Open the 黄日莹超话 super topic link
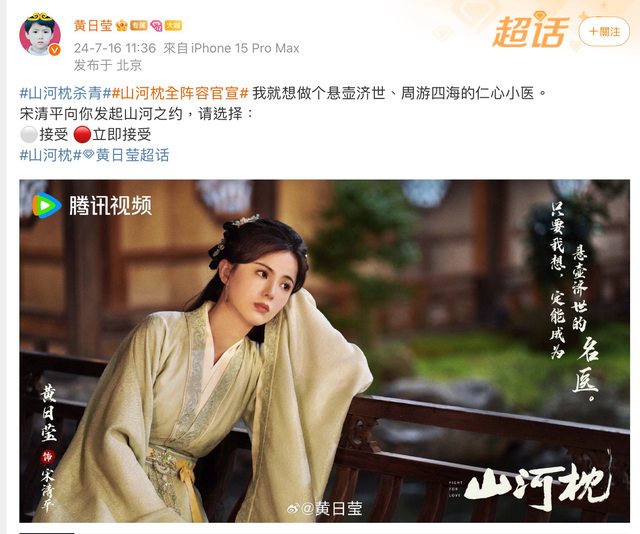 (x=132, y=155)
